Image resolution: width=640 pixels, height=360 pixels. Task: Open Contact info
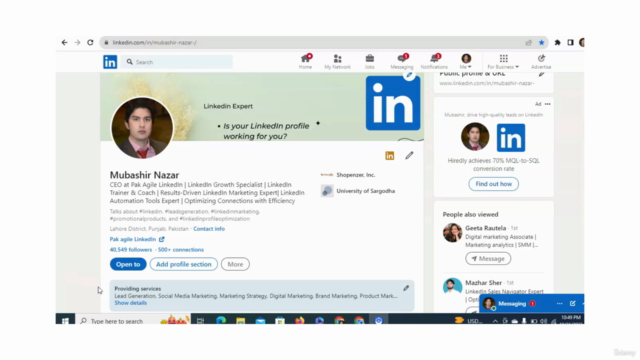pyautogui.click(x=209, y=229)
